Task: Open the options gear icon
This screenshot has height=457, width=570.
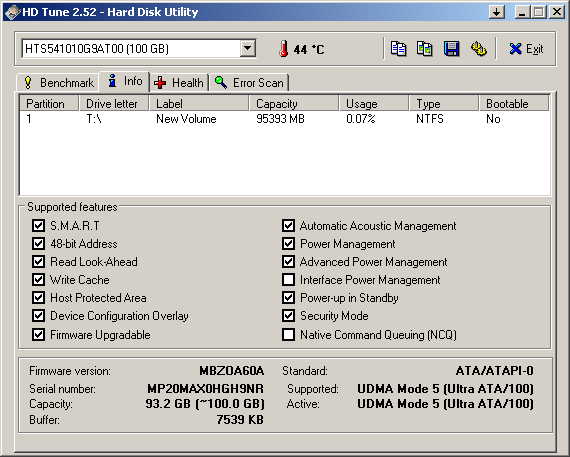Action: click(479, 49)
